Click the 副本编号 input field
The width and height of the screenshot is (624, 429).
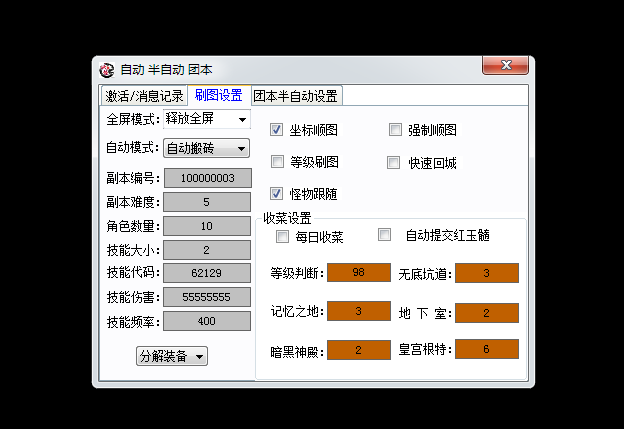[x=207, y=179]
